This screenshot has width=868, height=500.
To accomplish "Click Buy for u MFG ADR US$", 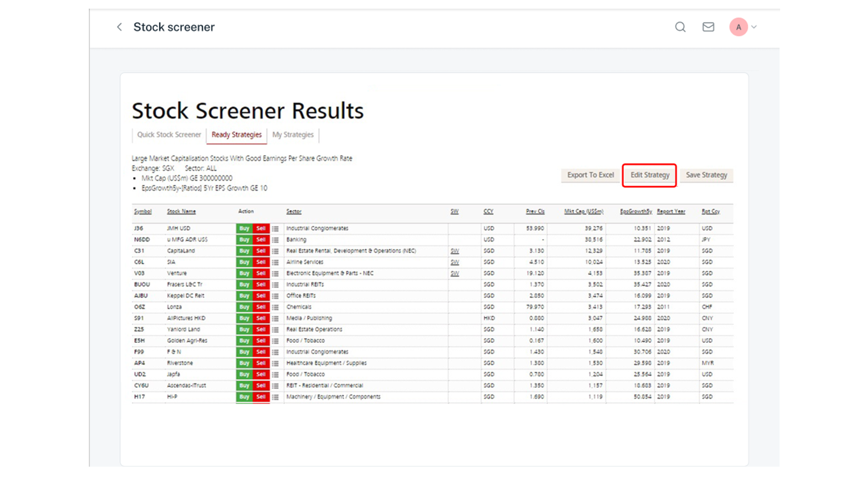I will click(x=244, y=240).
